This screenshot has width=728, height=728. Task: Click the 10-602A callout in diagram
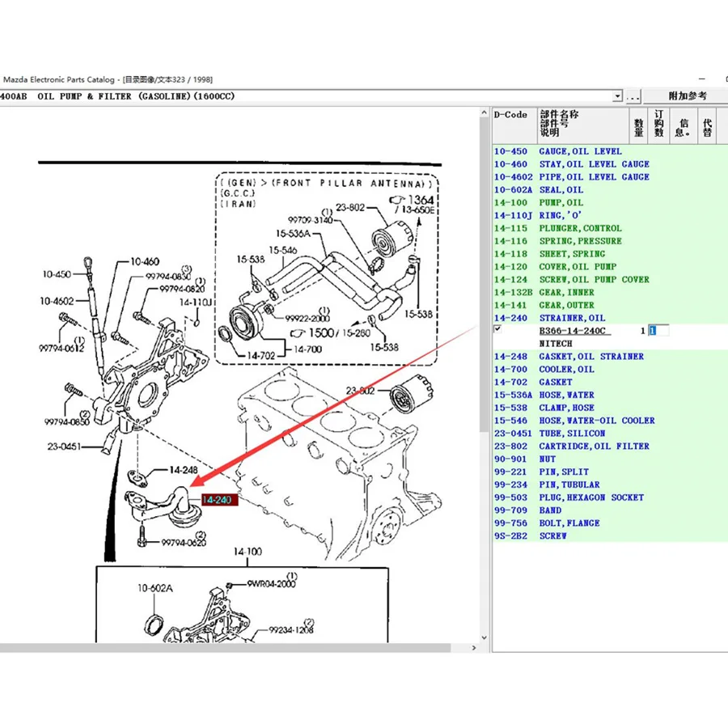tap(155, 588)
